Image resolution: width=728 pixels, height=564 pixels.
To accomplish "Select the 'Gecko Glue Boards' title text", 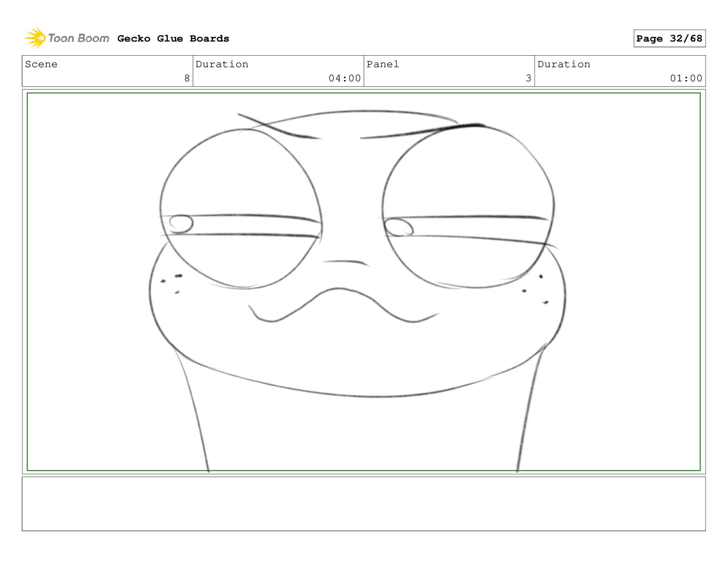I will click(173, 38).
